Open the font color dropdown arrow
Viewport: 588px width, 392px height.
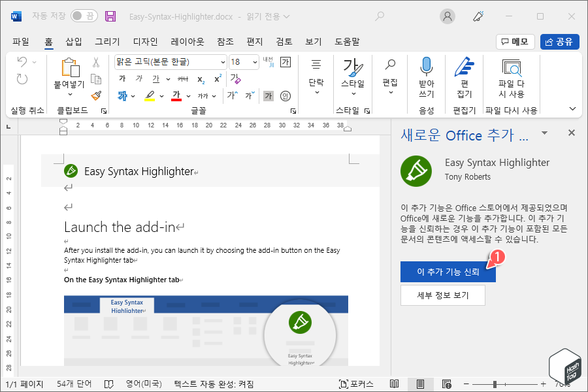click(x=188, y=96)
